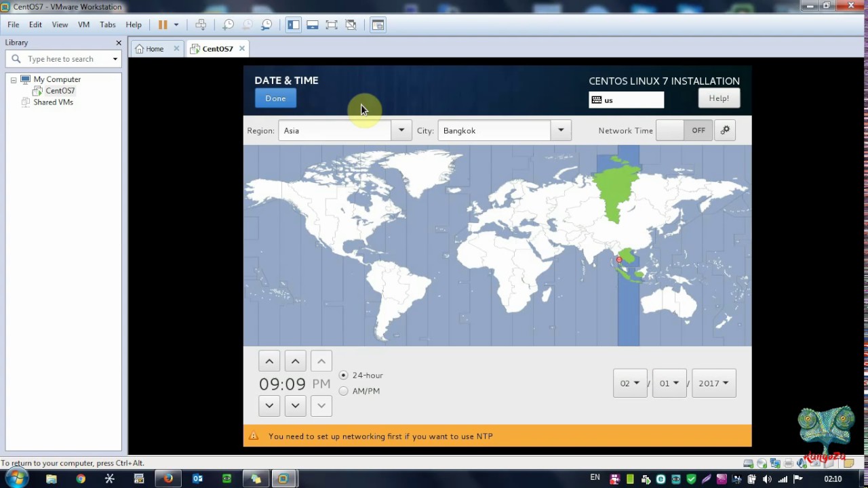Click the us keyboard layout indicator
The height and width of the screenshot is (488, 868).
point(626,100)
